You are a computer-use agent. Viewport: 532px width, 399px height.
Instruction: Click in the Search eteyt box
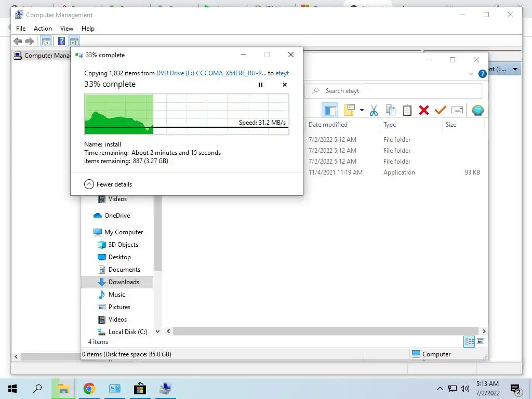(x=394, y=91)
